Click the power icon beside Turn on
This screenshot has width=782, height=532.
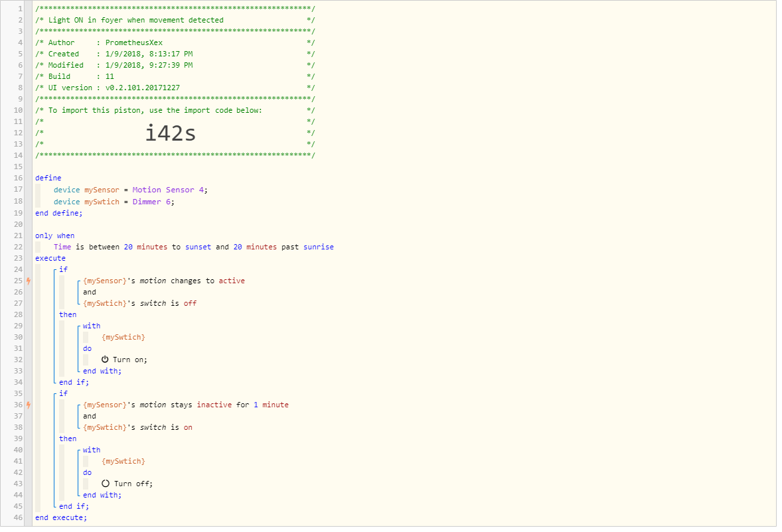point(105,360)
